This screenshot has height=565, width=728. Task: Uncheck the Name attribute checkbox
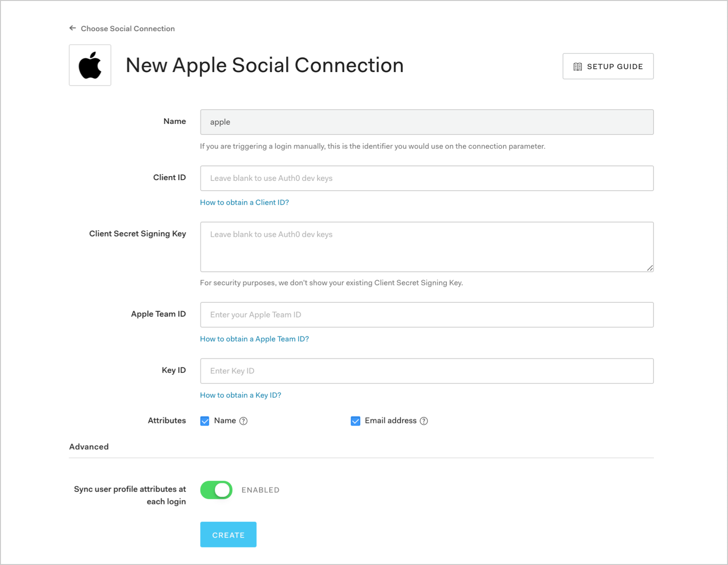click(205, 421)
